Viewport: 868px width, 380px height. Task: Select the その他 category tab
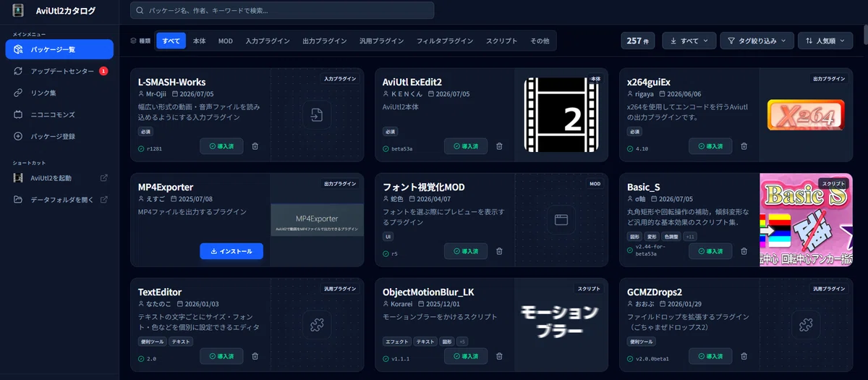point(540,41)
